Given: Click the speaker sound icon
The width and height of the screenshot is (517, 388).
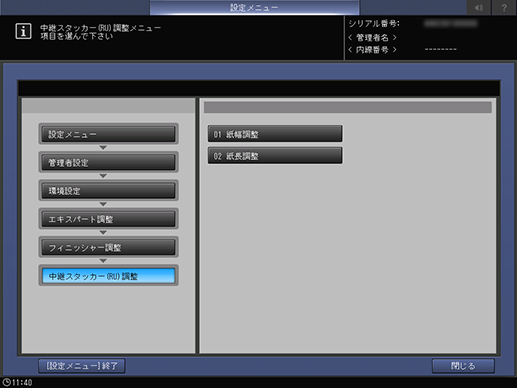Looking at the screenshot, I should pyautogui.click(x=479, y=7).
